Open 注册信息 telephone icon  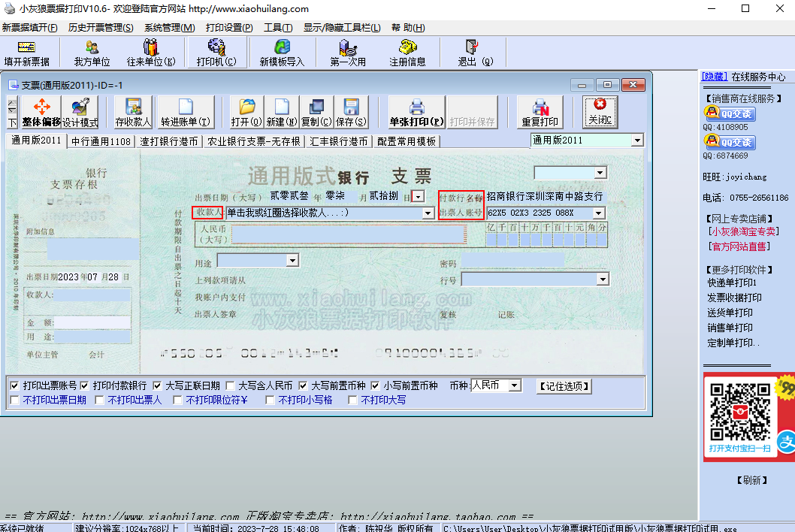tap(407, 53)
